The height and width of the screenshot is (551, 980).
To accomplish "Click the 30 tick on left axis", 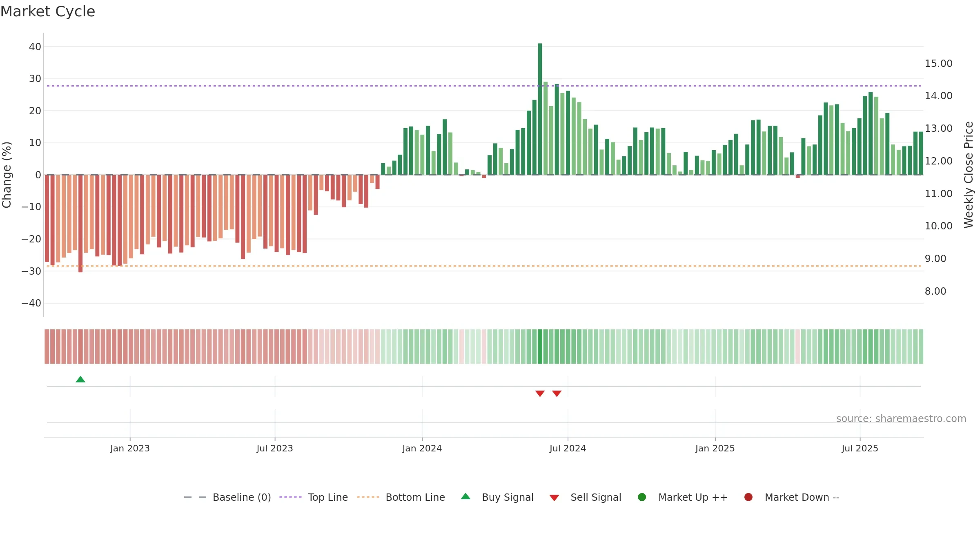I will 35,79.
